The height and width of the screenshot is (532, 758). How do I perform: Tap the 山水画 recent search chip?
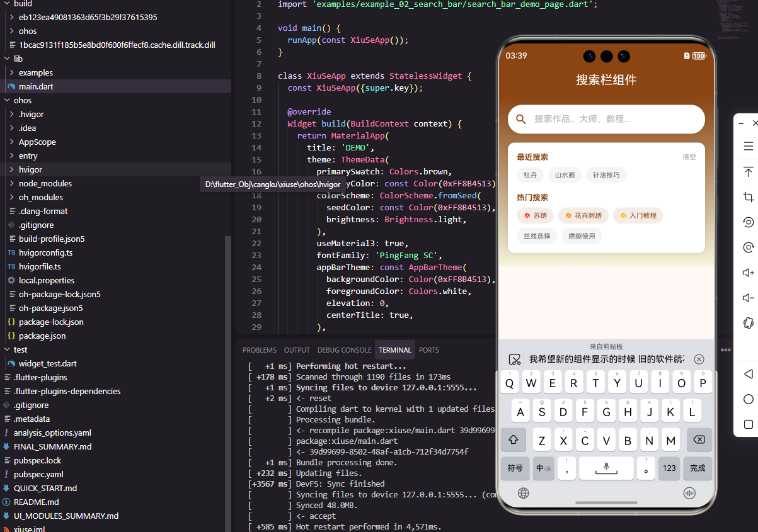[565, 175]
